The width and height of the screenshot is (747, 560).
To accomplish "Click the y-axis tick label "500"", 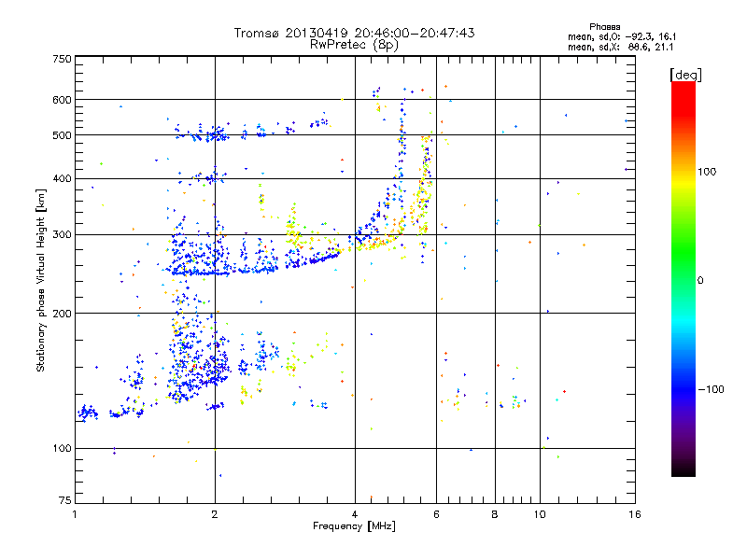I will click(x=62, y=135).
